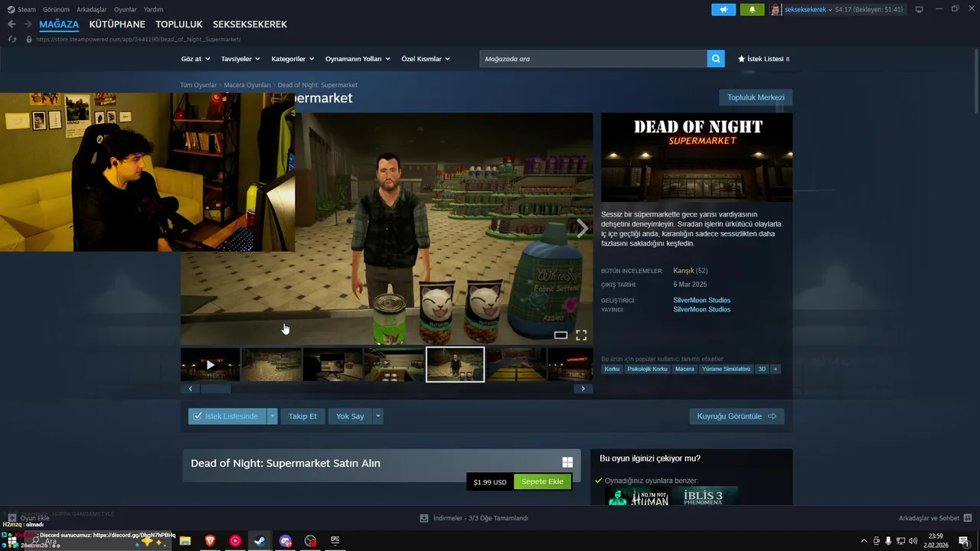Play the trailer video thumbnail
The height and width of the screenshot is (551, 980).
[211, 364]
